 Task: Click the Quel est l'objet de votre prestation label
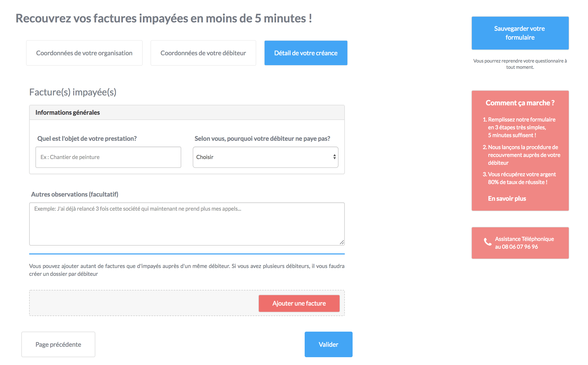[87, 138]
